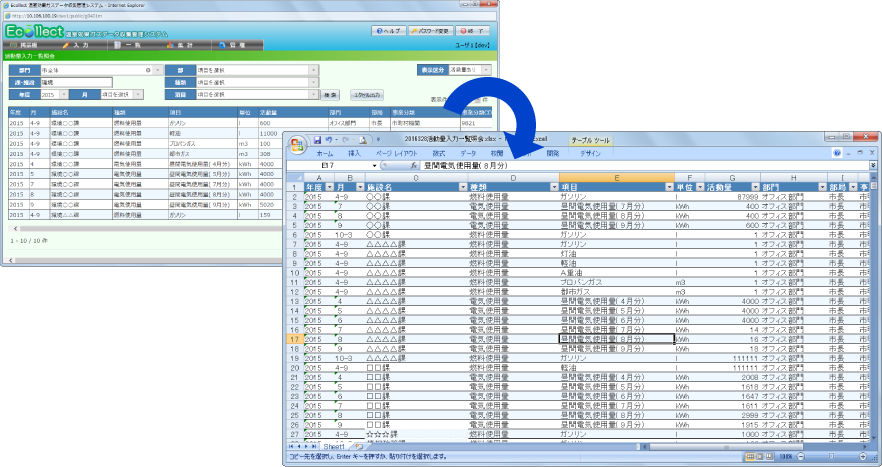Click the Excel Office button
This screenshot has height=467, width=882.
297,143
